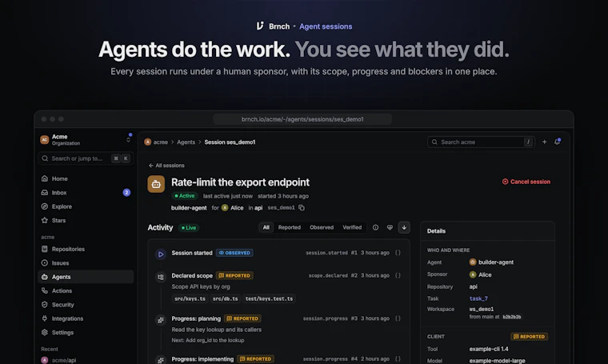Click the Search acme field

click(x=481, y=142)
